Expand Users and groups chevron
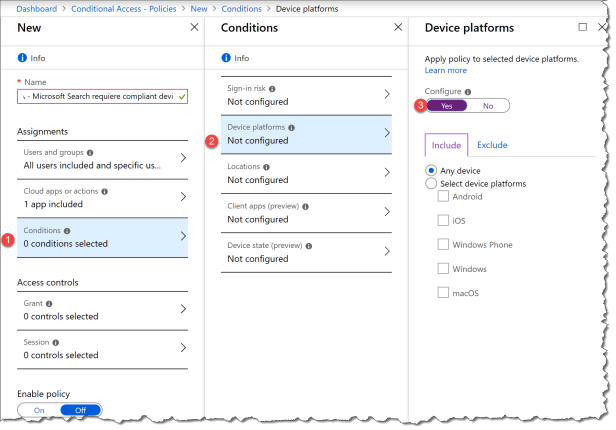The width and height of the screenshot is (616, 430). (183, 158)
